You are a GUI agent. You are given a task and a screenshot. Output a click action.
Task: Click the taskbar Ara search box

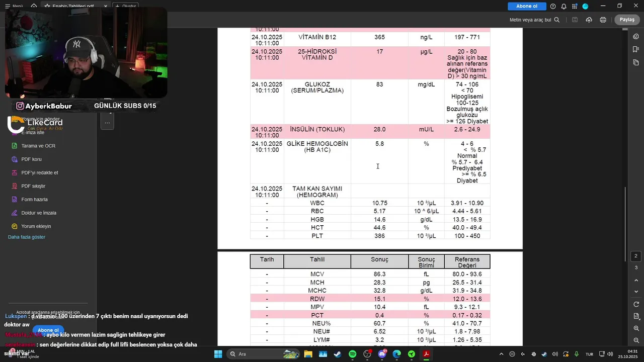(x=264, y=354)
